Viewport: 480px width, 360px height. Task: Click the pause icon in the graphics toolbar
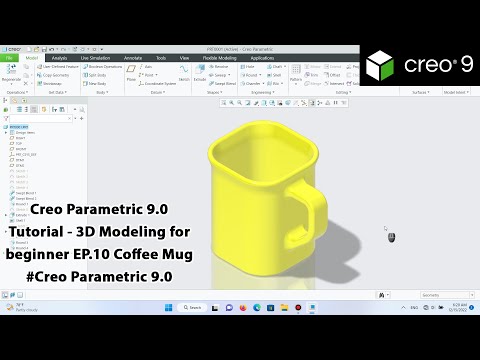click(336, 103)
